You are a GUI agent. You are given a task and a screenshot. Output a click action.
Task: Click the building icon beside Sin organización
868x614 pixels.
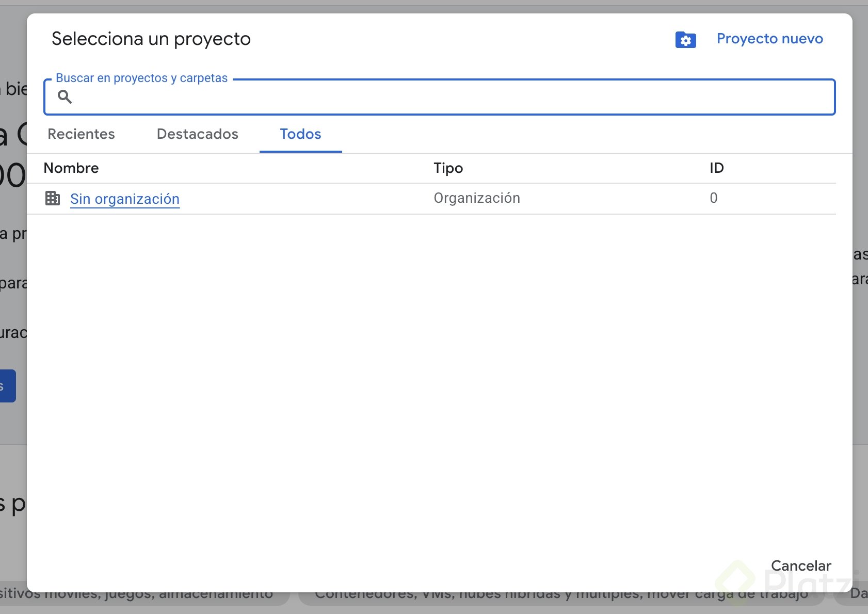pyautogui.click(x=53, y=198)
